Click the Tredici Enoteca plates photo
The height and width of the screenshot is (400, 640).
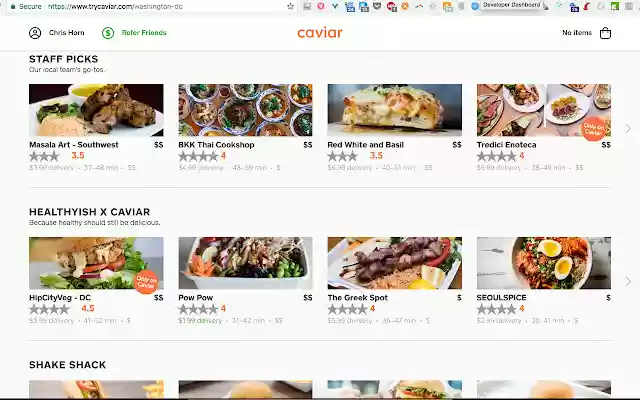pyautogui.click(x=544, y=110)
